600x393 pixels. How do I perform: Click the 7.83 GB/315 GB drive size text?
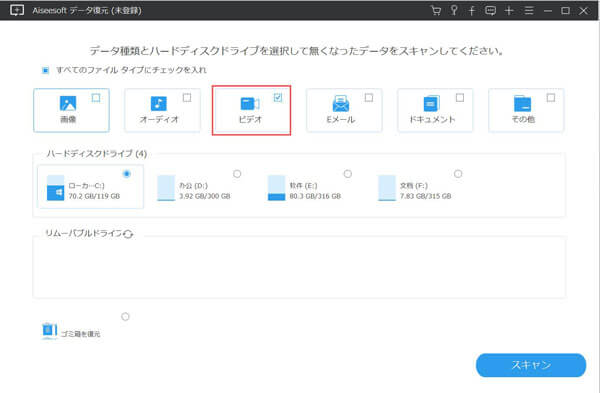[x=426, y=196]
